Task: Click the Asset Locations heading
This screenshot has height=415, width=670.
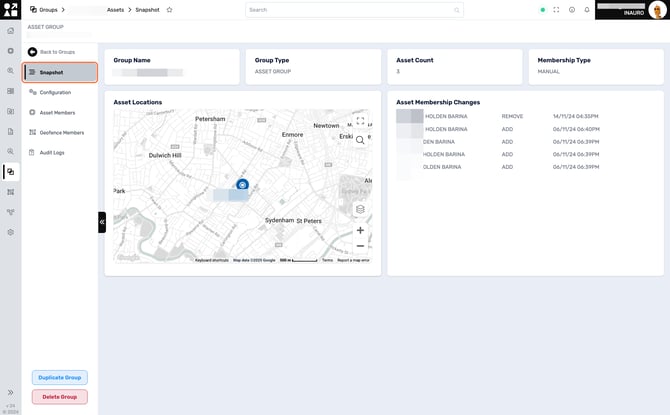Action: coord(138,102)
